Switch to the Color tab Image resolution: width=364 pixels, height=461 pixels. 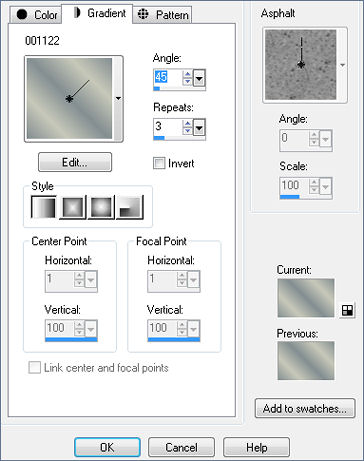(36, 15)
